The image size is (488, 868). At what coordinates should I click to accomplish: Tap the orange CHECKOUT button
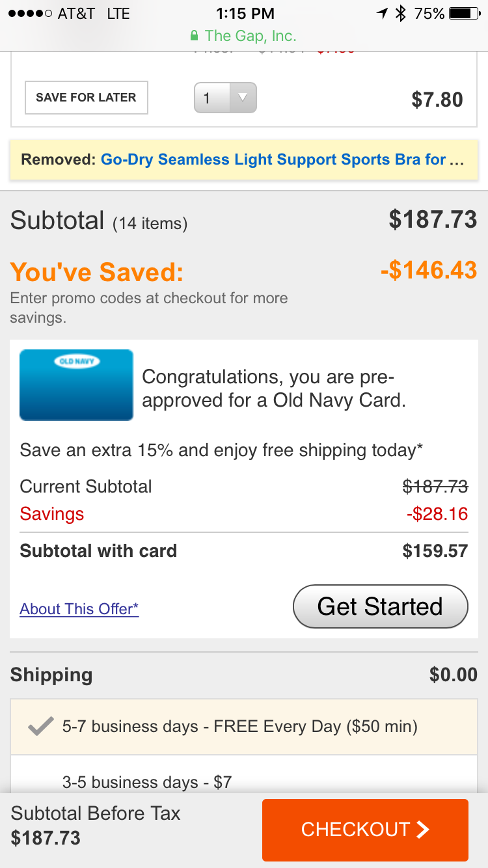tap(364, 830)
